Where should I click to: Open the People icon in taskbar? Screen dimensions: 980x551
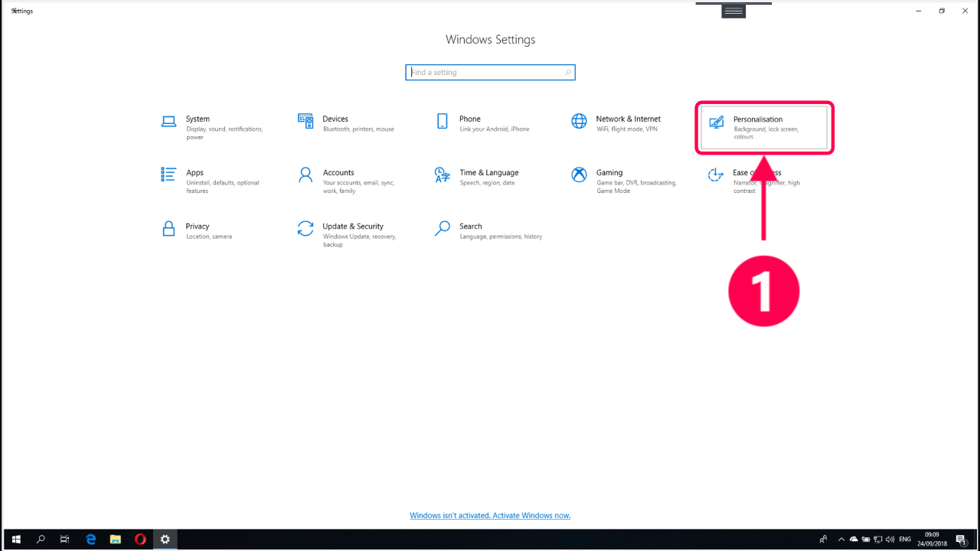pos(823,540)
